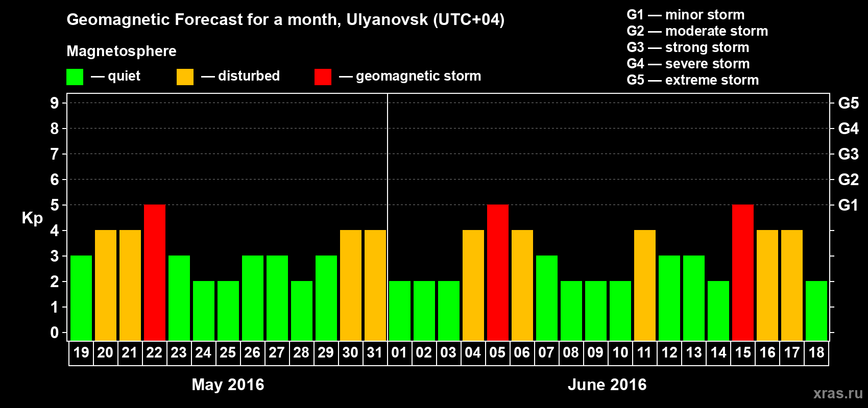Click date cell 28 on the axis
This screenshot has height=408, width=868.
tap(302, 353)
